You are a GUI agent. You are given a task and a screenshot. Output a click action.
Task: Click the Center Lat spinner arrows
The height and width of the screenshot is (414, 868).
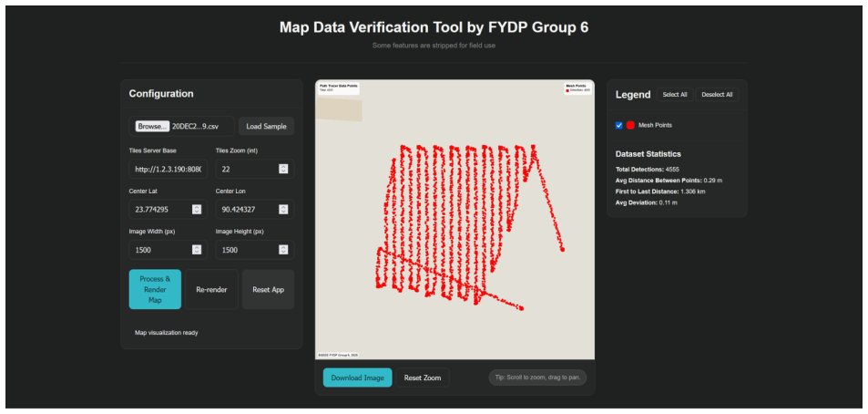(x=197, y=210)
